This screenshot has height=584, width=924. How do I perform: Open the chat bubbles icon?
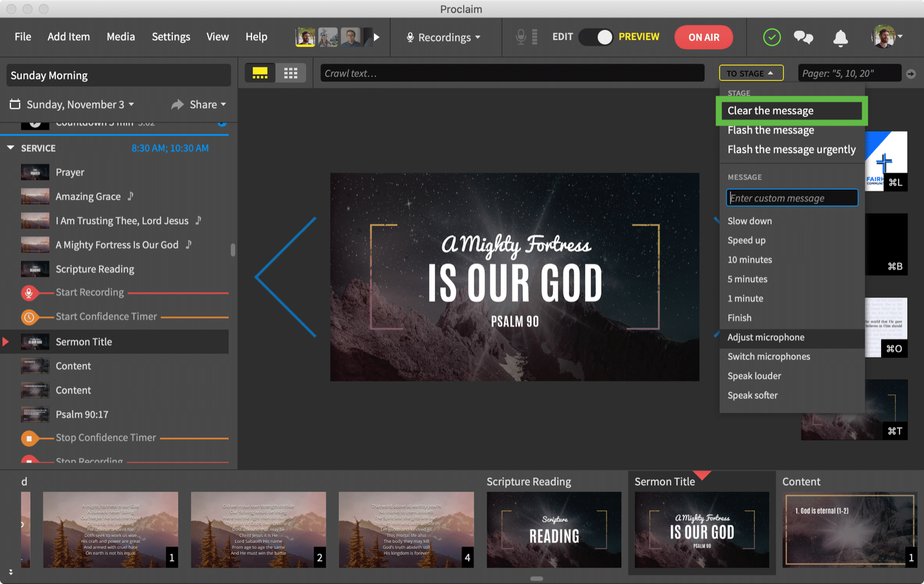click(x=803, y=37)
